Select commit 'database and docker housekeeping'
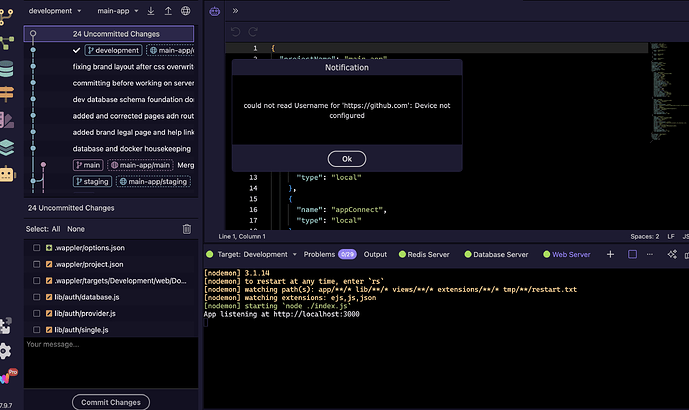The width and height of the screenshot is (689, 410). (132, 149)
